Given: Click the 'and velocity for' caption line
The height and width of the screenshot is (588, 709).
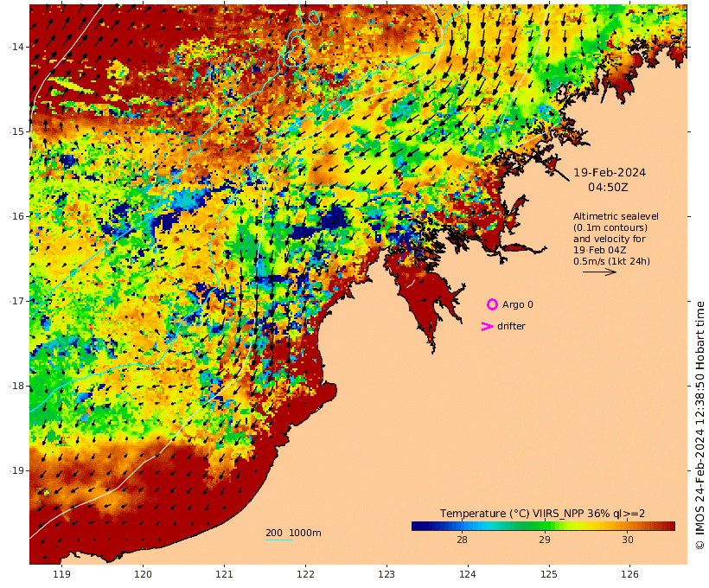Looking at the screenshot, I should [x=610, y=239].
